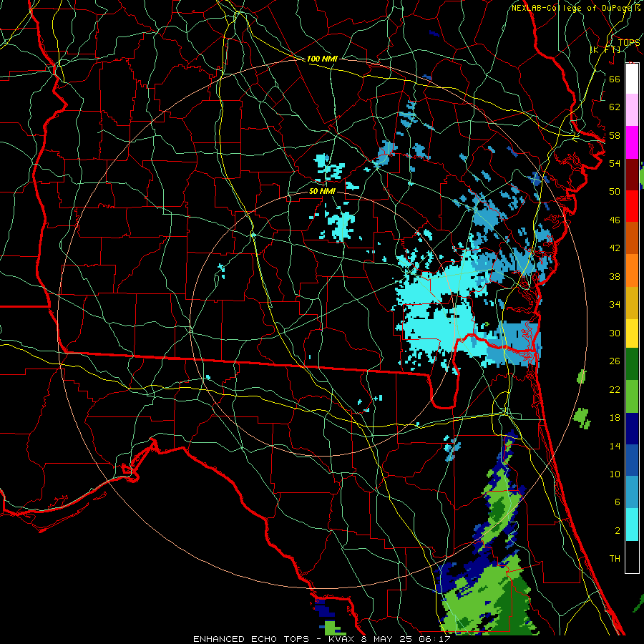Select the orange swatch between 38 and 42
Screen dimensions: 644x644
(632, 270)
